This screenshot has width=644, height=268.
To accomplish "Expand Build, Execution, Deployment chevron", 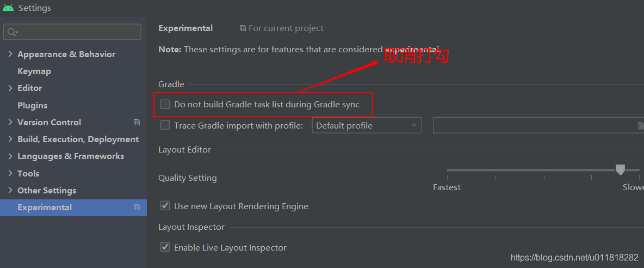I will click(10, 139).
